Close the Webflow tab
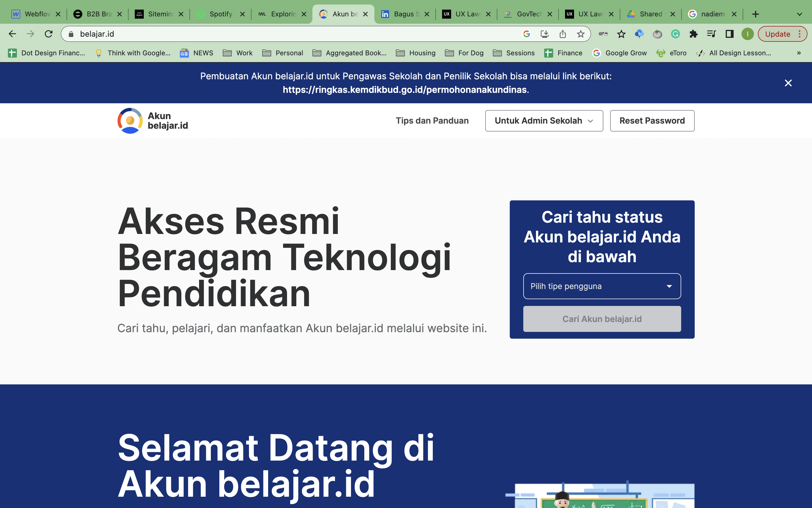 tap(58, 14)
